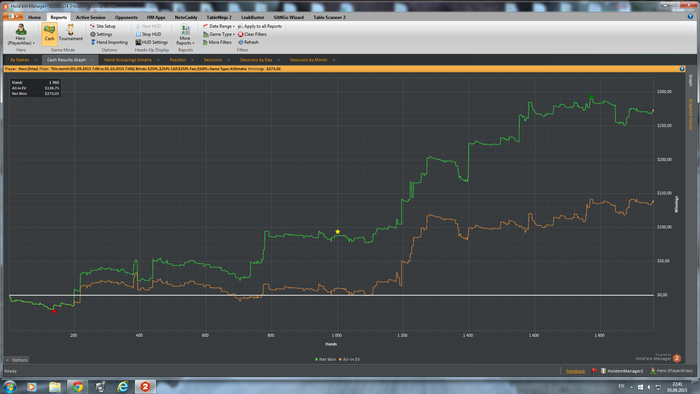Switch to the Hand Groupings Omaha tab
This screenshot has height=394, width=700.
pos(128,60)
